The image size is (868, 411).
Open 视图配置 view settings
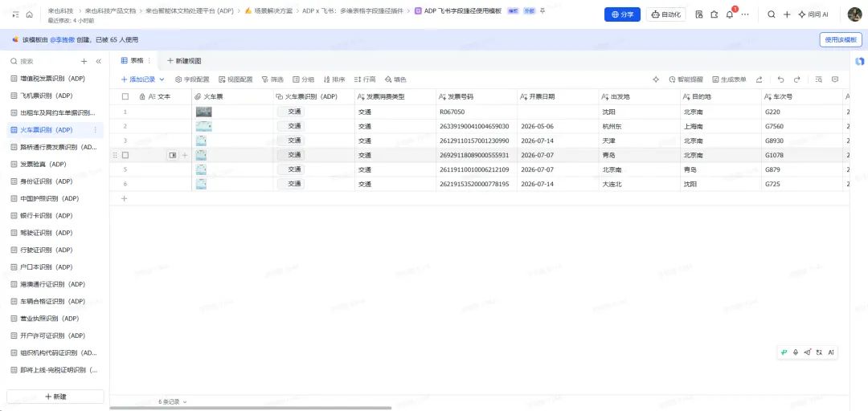[x=235, y=79]
